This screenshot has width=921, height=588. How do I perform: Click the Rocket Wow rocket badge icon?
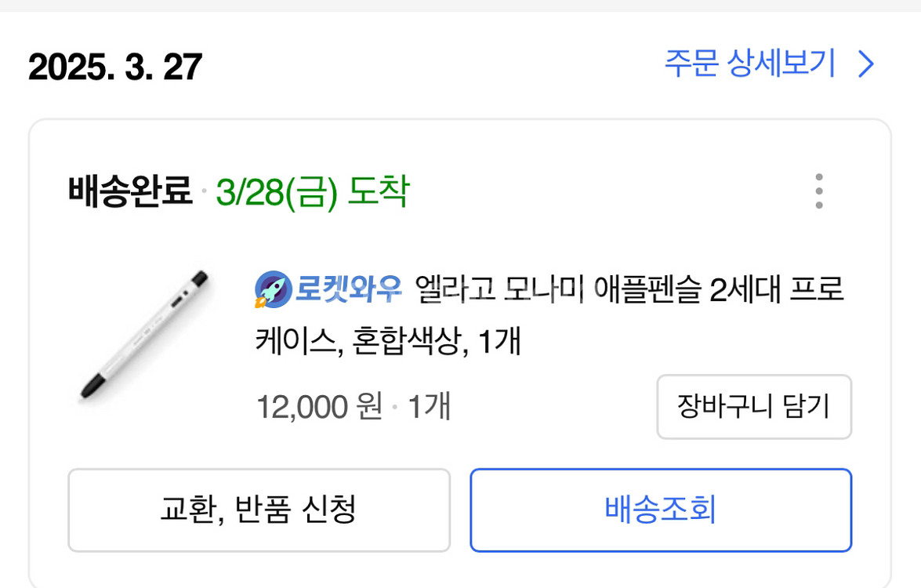270,290
